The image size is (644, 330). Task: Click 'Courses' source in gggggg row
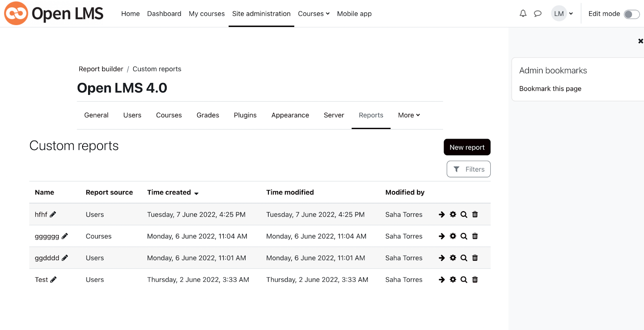[99, 236]
